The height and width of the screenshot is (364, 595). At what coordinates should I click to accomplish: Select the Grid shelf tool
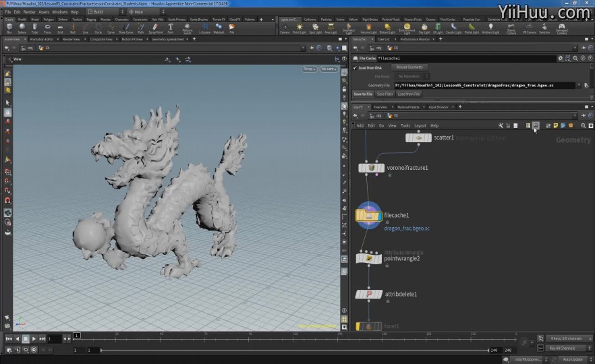(60, 28)
